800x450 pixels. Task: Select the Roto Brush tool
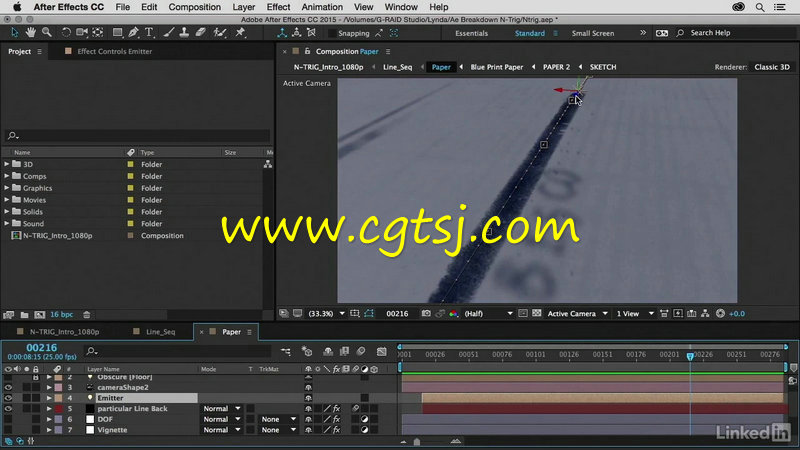(220, 33)
